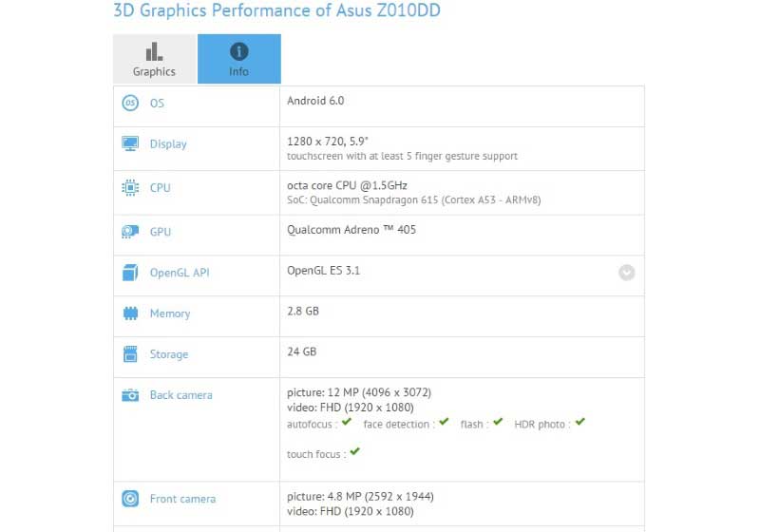The height and width of the screenshot is (532, 760).
Task: Click the OpenGL API label
Action: coord(180,273)
